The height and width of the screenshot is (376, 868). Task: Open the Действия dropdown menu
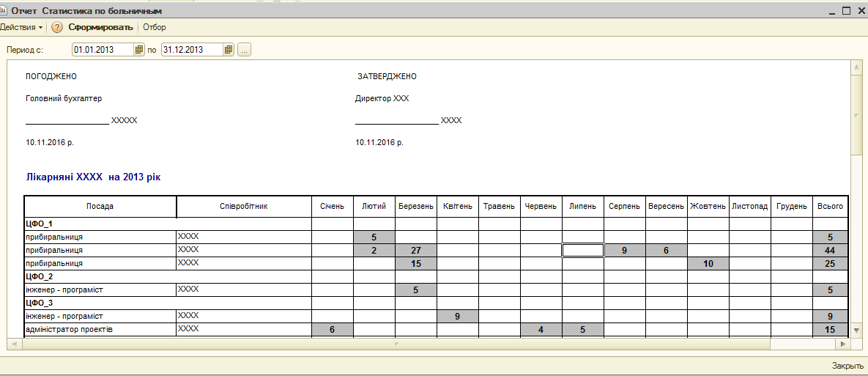[x=21, y=27]
